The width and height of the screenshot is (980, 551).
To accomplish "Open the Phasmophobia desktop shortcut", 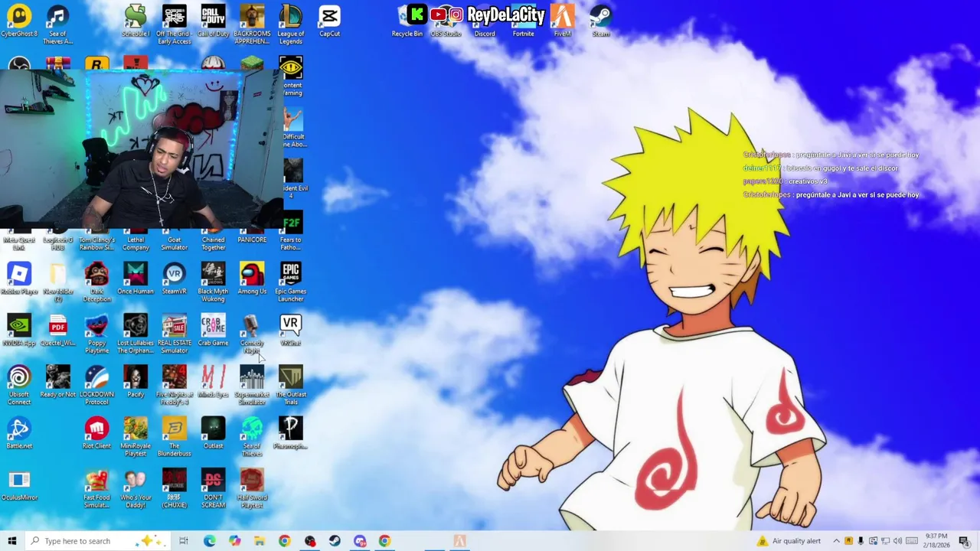I will (291, 432).
